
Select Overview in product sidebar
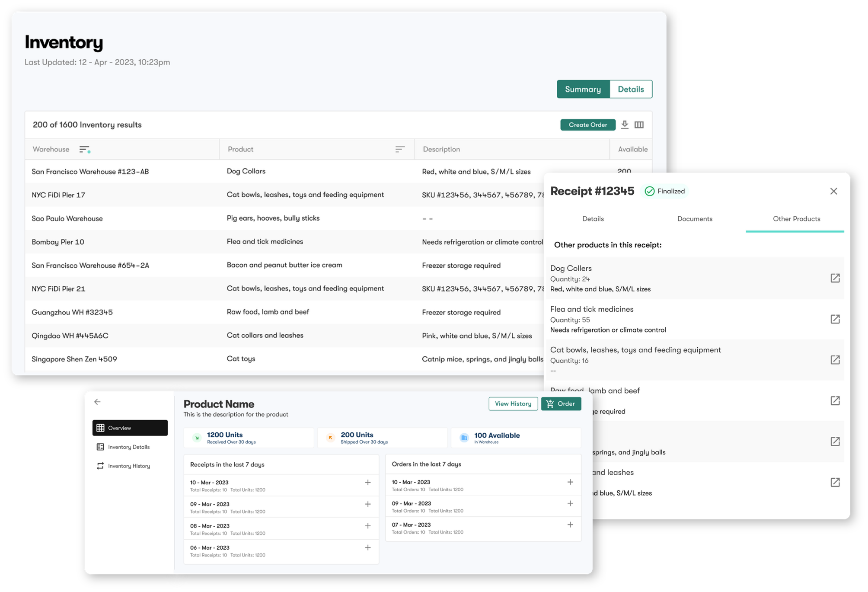point(130,428)
